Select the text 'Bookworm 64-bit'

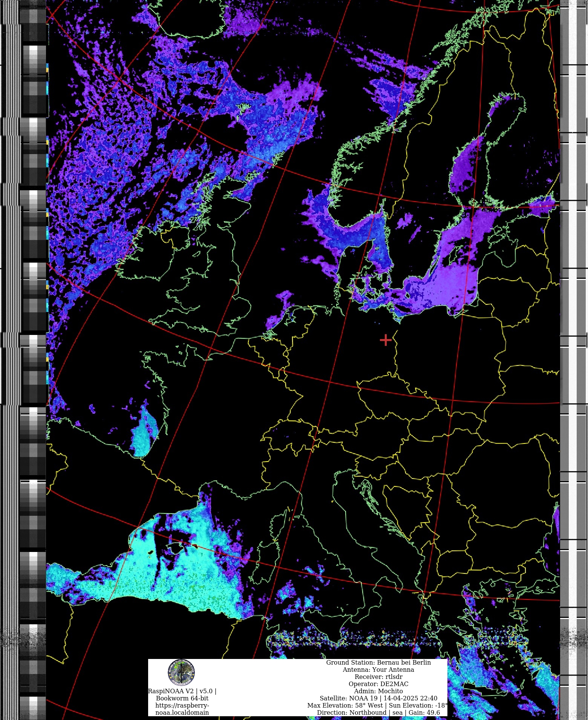(182, 698)
